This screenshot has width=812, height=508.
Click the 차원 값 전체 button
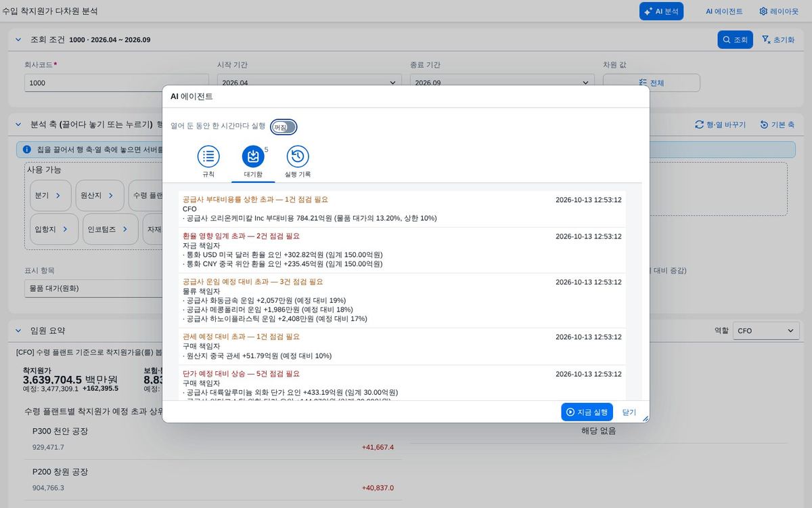click(651, 83)
